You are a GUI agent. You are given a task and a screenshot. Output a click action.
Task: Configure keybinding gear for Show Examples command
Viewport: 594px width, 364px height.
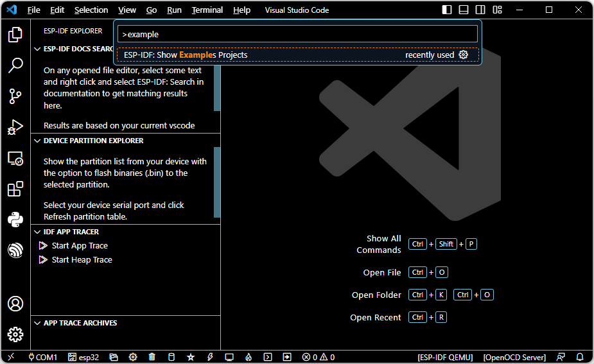[463, 55]
